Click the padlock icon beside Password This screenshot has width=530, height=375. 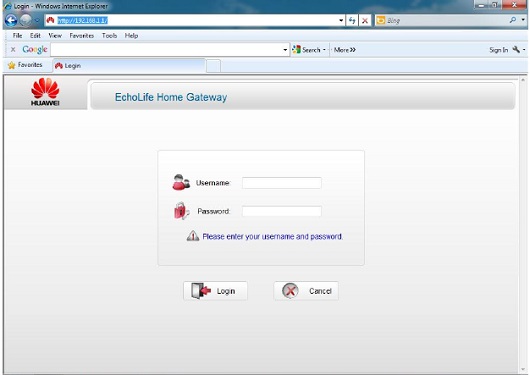point(181,211)
